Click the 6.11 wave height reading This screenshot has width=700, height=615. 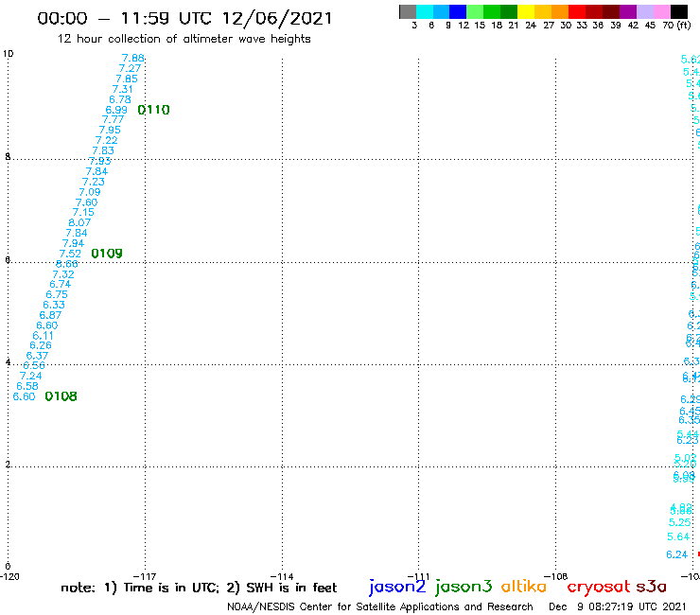pos(43,336)
